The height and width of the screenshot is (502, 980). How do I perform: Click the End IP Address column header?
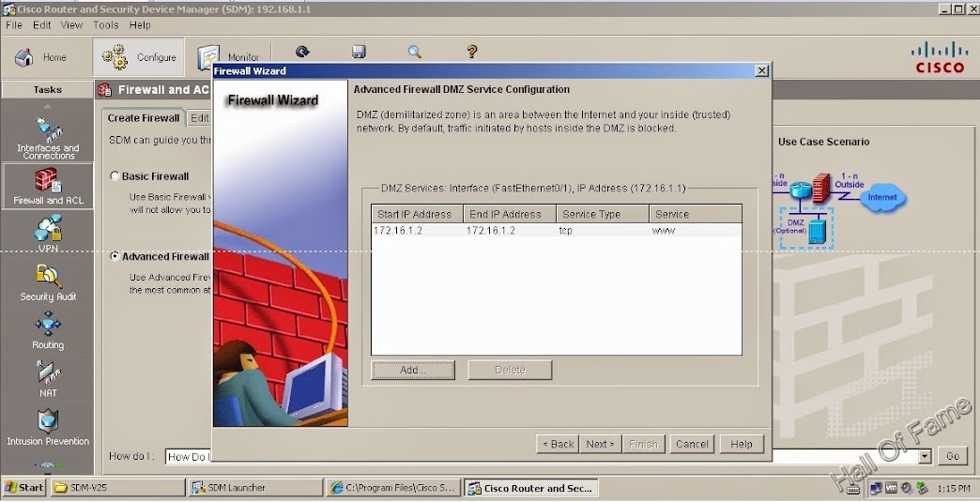coord(510,214)
